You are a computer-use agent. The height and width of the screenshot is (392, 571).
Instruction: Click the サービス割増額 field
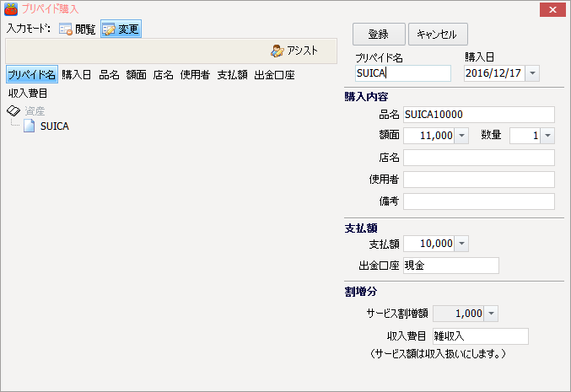[x=458, y=314]
